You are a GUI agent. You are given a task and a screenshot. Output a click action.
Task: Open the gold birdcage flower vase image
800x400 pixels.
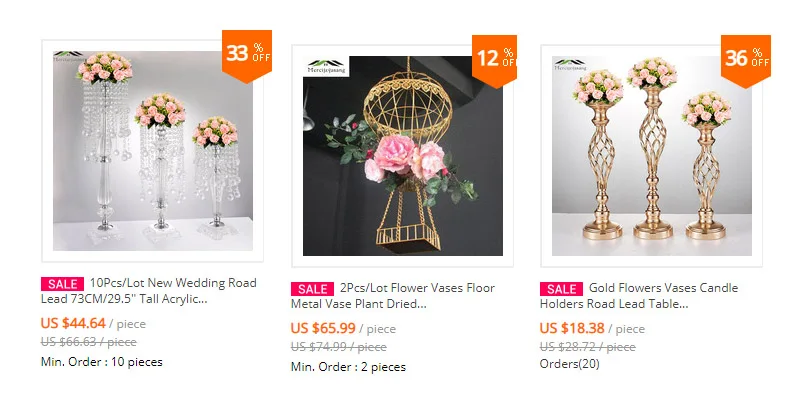(x=403, y=156)
